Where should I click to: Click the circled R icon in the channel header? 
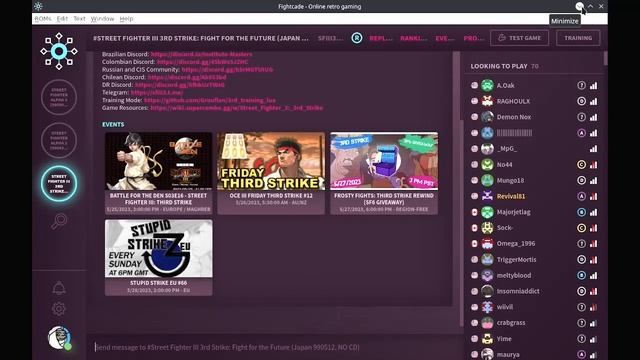(x=357, y=38)
